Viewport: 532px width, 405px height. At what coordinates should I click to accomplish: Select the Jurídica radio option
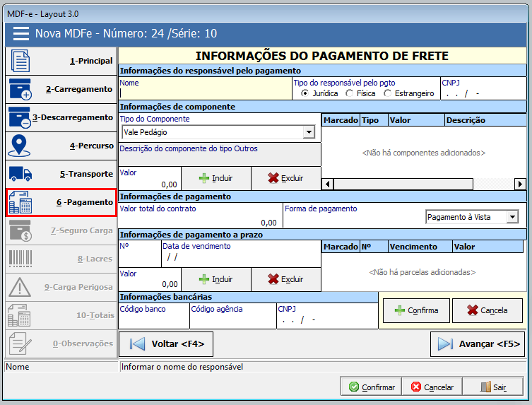coord(305,93)
